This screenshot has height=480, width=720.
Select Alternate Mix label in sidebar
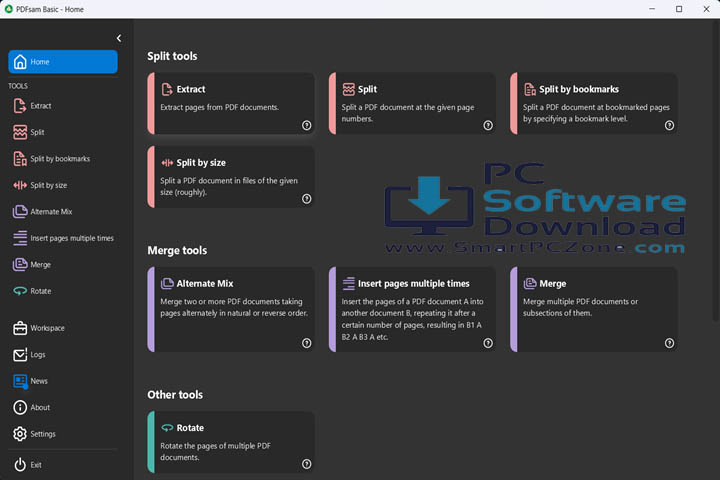(51, 212)
